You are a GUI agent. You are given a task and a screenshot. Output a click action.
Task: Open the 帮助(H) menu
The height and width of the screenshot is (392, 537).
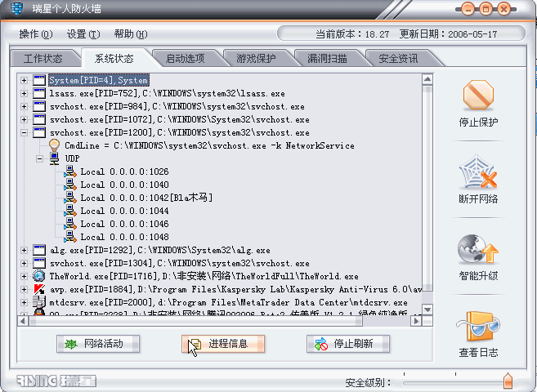pyautogui.click(x=131, y=34)
